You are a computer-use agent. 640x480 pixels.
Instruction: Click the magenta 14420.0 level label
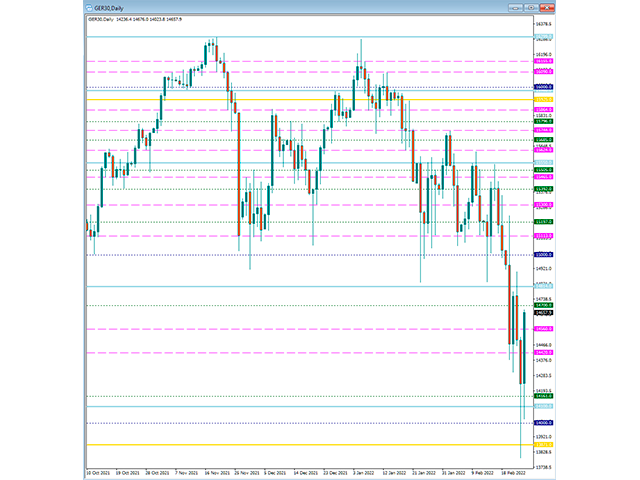point(544,352)
